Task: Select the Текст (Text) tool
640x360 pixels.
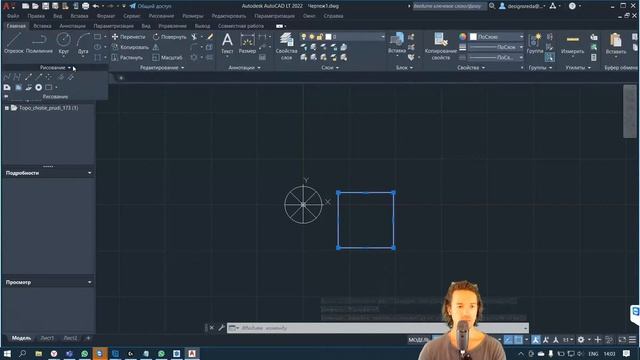Action: [x=227, y=43]
